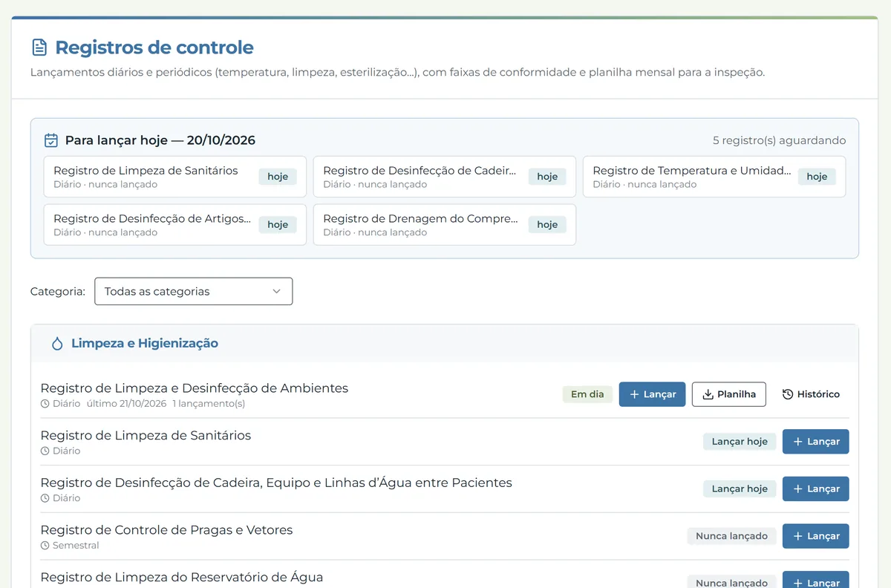Click the Registro de Controle de Pragas e Vetores title

(167, 530)
